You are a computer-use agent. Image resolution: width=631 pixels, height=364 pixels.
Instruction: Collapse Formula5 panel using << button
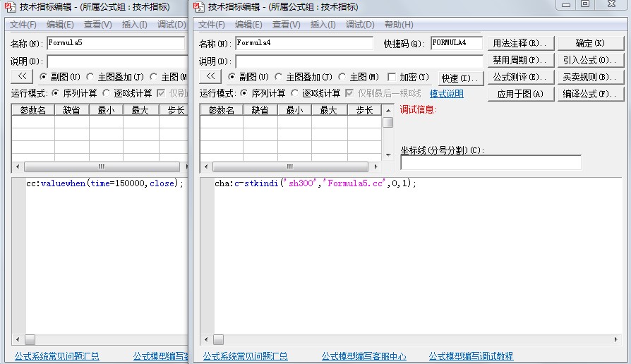22,77
